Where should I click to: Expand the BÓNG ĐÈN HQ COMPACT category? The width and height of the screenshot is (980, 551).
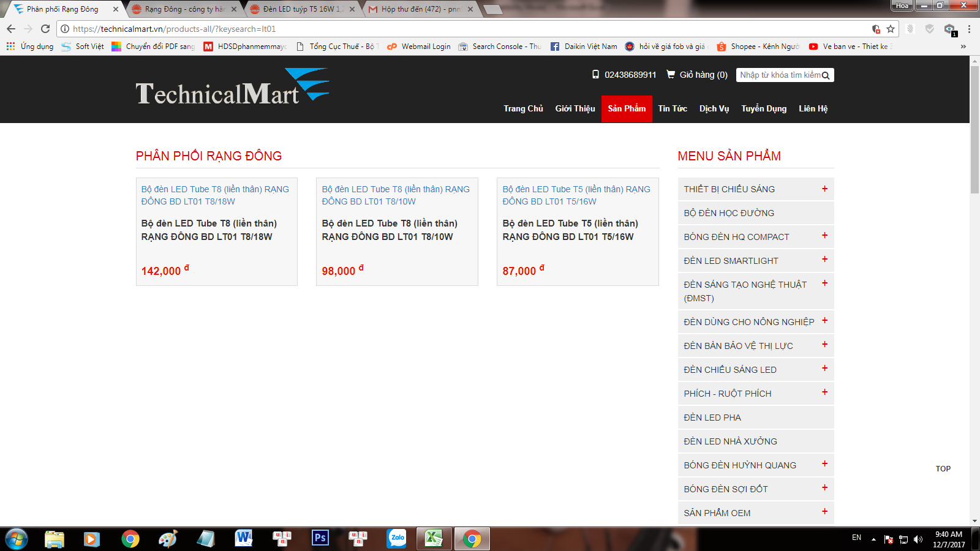coord(824,236)
